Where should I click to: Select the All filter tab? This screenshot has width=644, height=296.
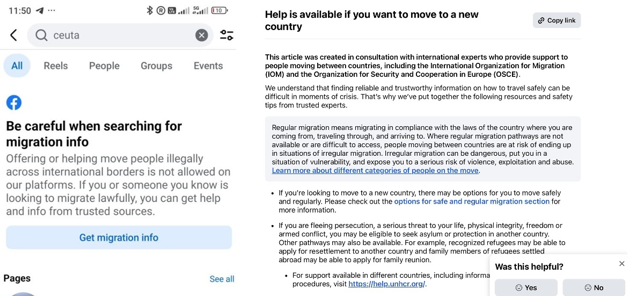(x=17, y=66)
